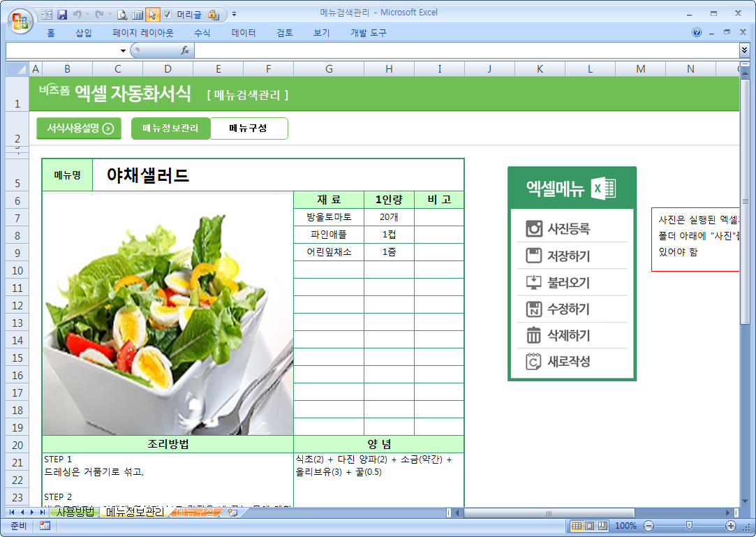This screenshot has width=756, height=537.
Task: Jump to first sheet tab arrow
Action: (12, 513)
